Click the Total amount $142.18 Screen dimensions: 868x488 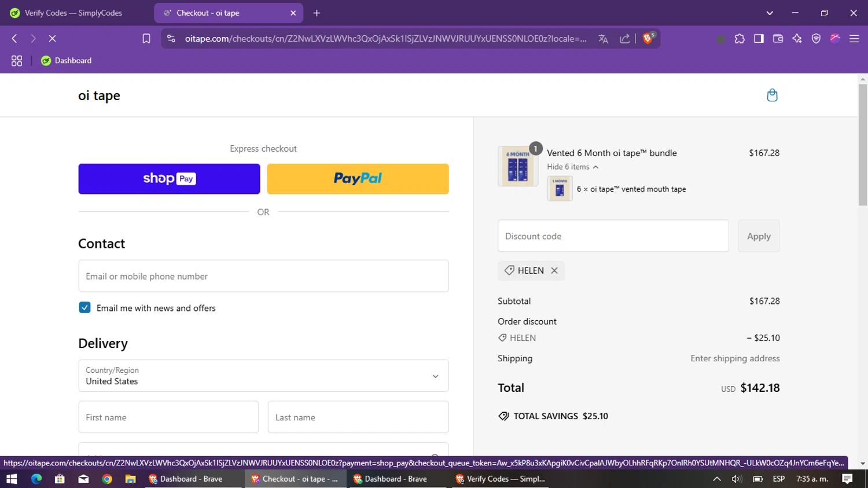point(760,388)
